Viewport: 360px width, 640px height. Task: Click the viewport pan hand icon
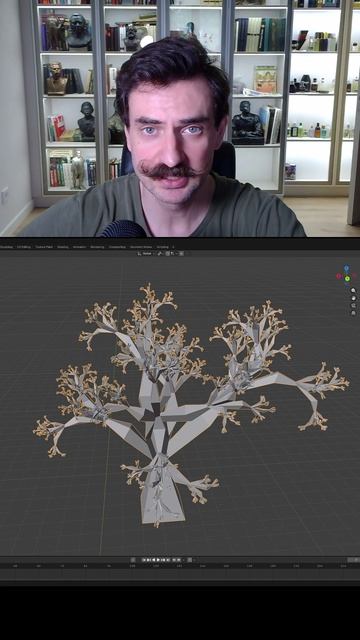(x=353, y=298)
